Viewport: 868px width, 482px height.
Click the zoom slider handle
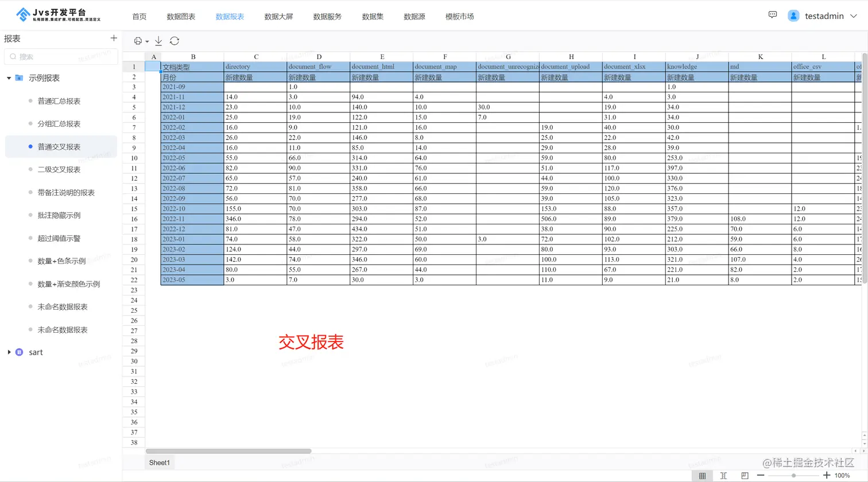(x=793, y=476)
